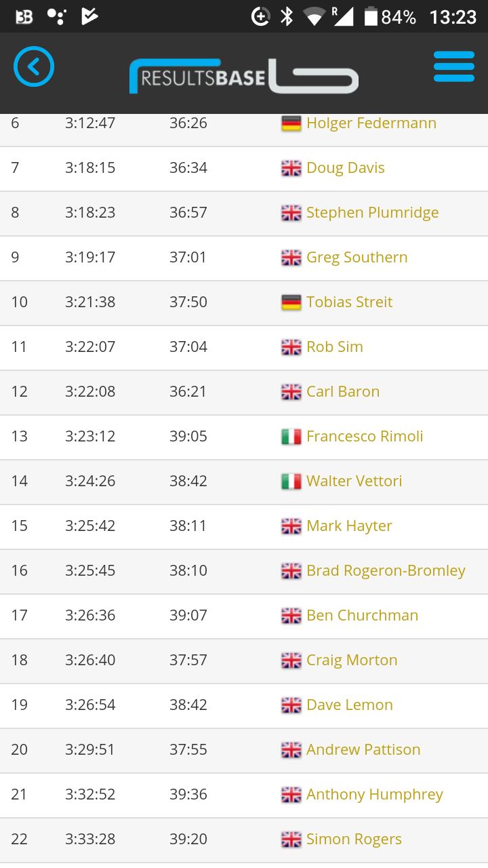Tap the UK flag beside Doug Davis
488x868 pixels.
[291, 168]
